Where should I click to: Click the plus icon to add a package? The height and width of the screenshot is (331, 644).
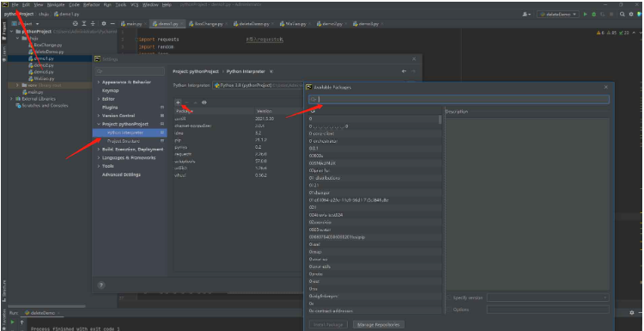[x=178, y=102]
